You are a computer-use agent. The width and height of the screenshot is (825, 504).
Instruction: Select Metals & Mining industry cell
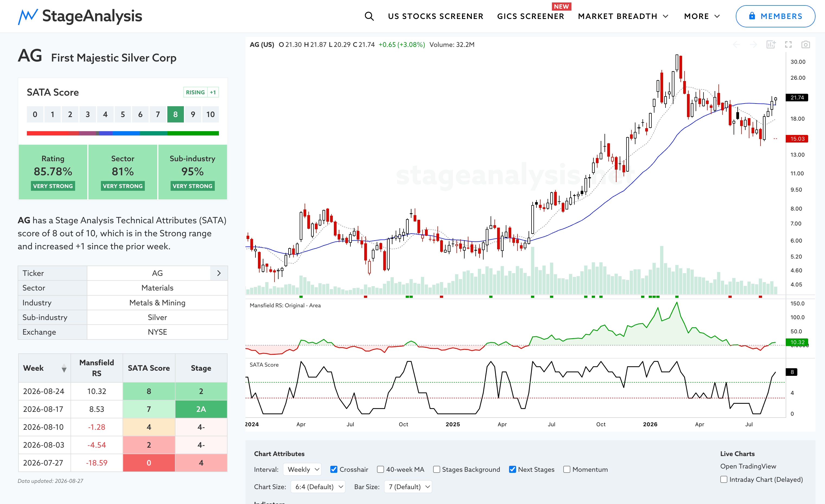pyautogui.click(x=157, y=303)
